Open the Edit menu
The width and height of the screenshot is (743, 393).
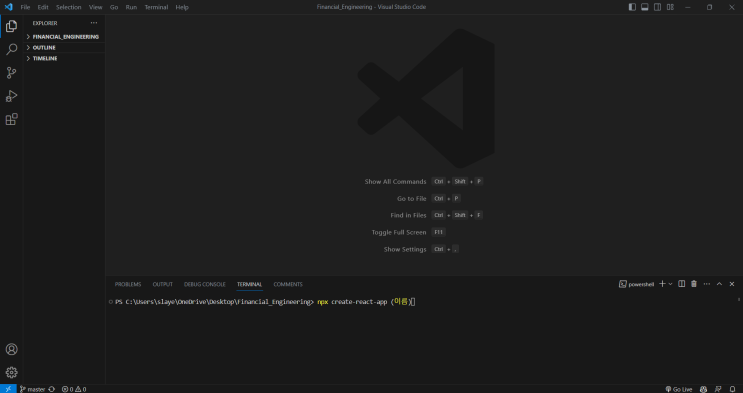43,7
